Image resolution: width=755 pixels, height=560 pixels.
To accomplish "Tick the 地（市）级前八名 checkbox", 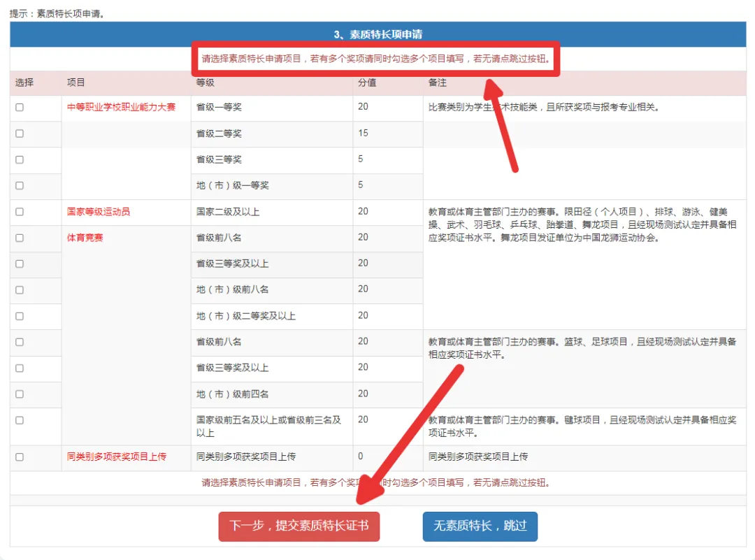I will click(x=20, y=290).
